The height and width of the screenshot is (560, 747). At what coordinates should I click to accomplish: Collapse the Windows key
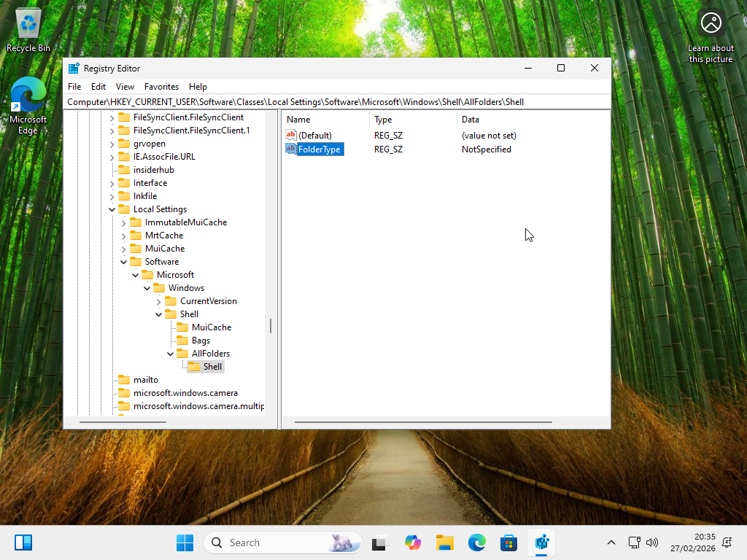tap(147, 288)
